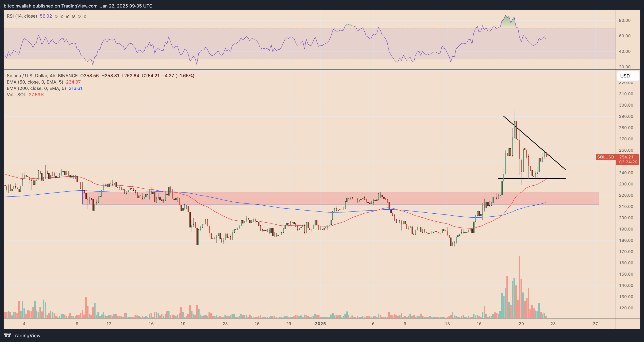644x342 pixels.
Task: Click the RSI scale label 40.00
Action: [x=625, y=51]
